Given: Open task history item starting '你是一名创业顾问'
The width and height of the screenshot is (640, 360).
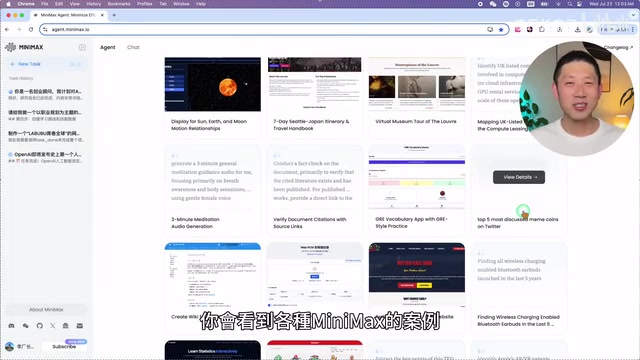Looking at the screenshot, I should pos(46,95).
